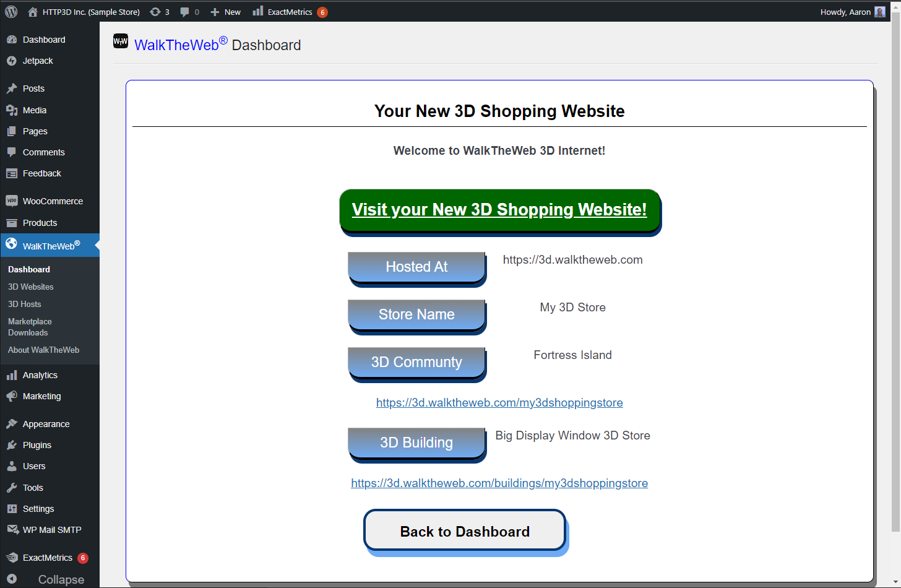The width and height of the screenshot is (901, 588).
Task: Open HTTP3D Inc. (Sample Store) site link
Action: tap(91, 12)
